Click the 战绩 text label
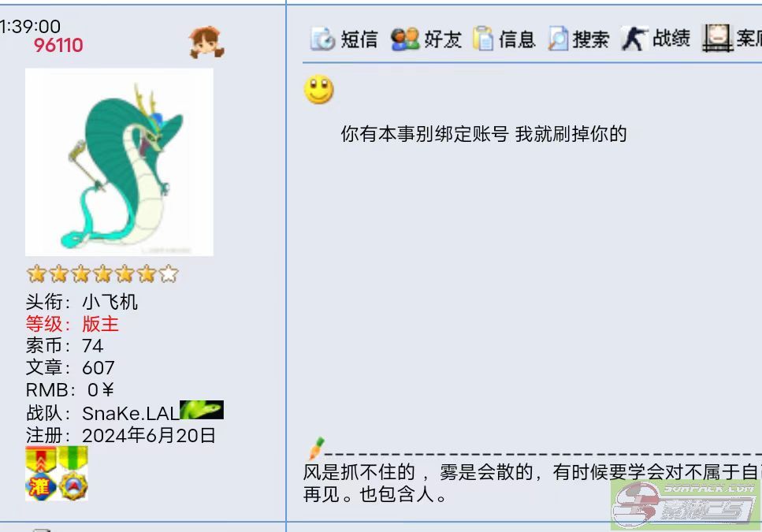The width and height of the screenshot is (762, 532). [671, 38]
